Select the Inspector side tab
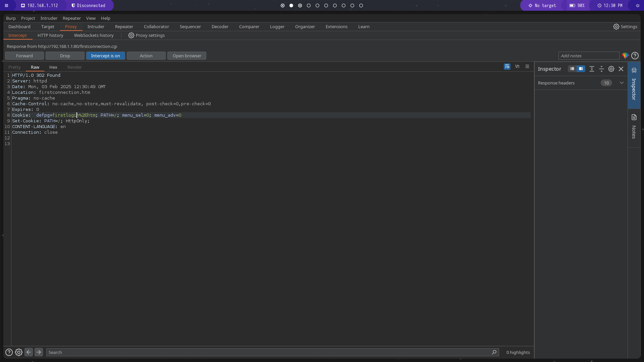The width and height of the screenshot is (644, 362). [634, 85]
